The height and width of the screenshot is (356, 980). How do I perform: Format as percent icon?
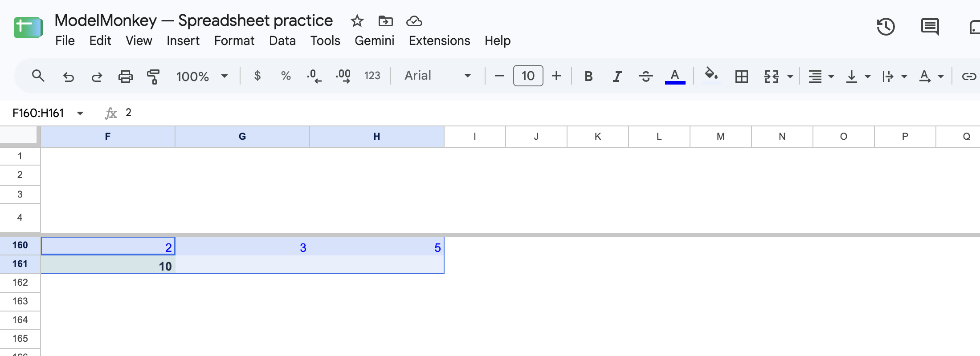click(286, 76)
